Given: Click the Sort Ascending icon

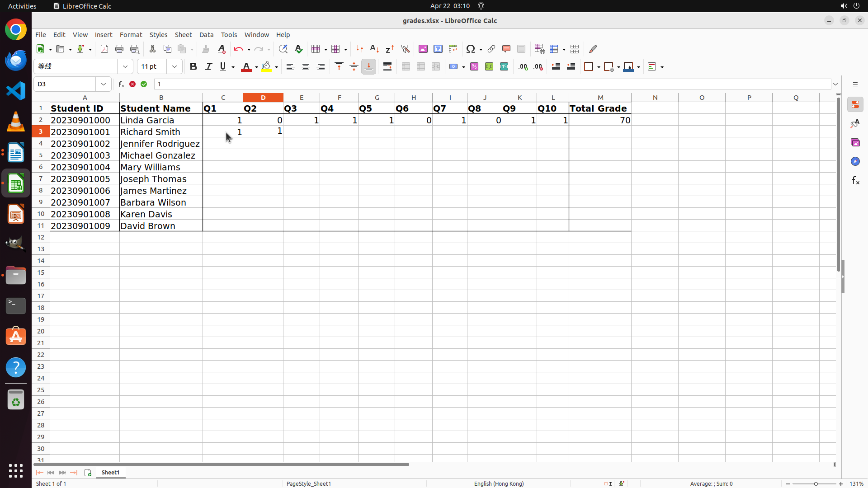Looking at the screenshot, I should tap(374, 49).
